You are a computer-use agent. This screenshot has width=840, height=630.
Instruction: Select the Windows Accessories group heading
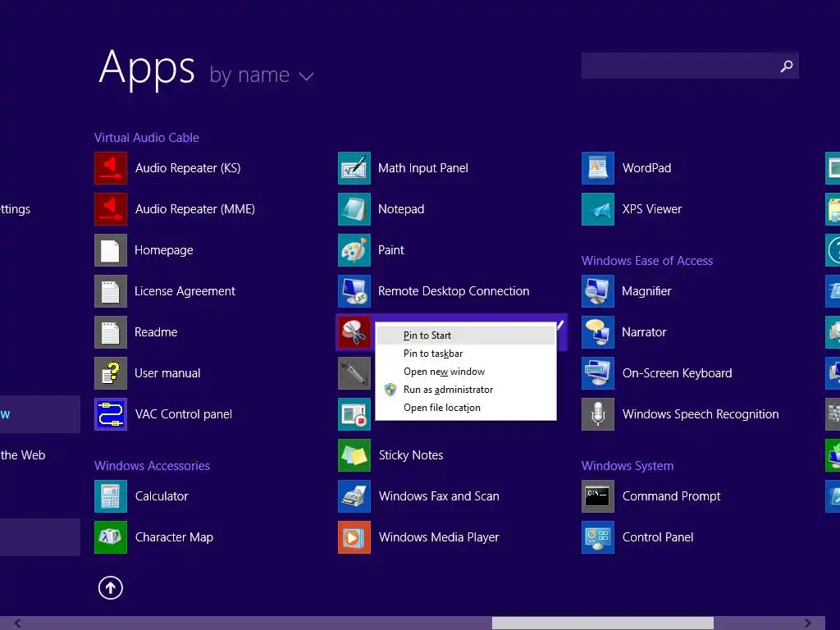coord(152,466)
